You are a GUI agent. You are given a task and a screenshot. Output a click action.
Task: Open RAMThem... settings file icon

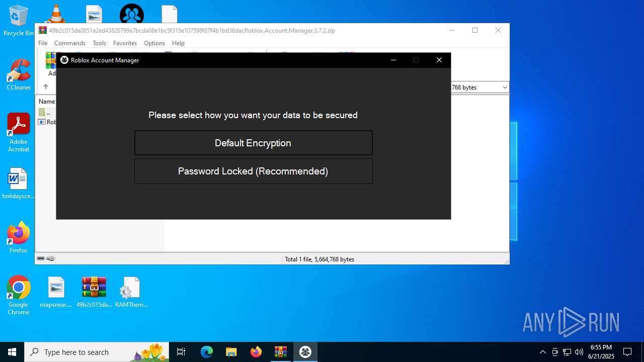pos(132,292)
